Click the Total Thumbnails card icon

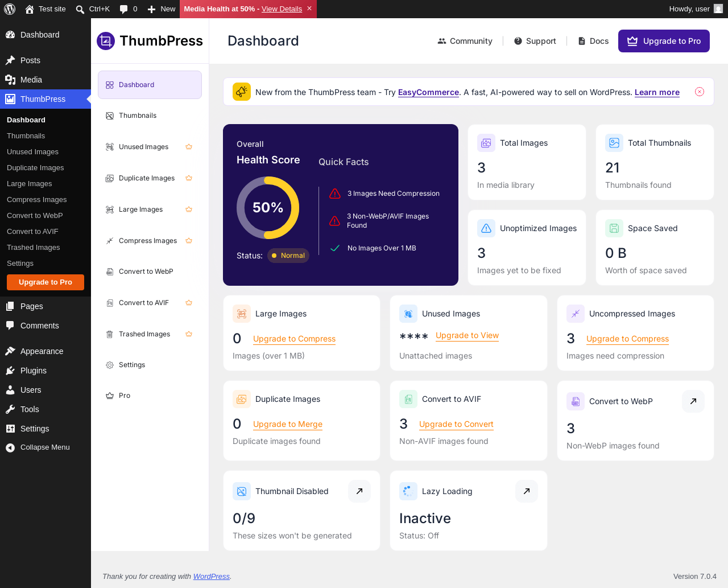click(614, 143)
